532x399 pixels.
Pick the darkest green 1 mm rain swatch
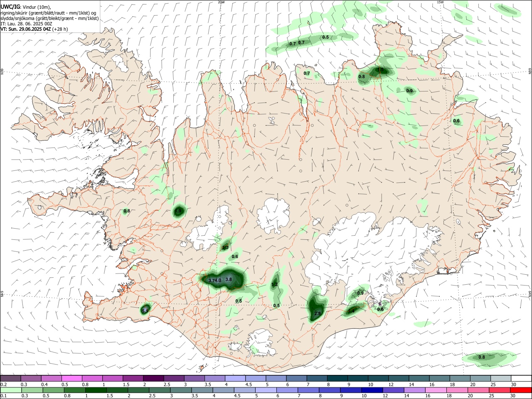coord(96,390)
